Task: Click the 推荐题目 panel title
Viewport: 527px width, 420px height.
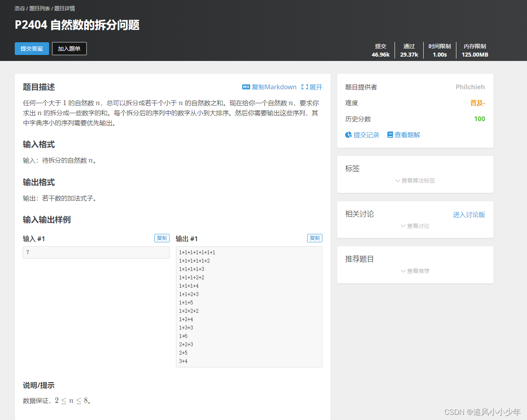Action: tap(359, 259)
